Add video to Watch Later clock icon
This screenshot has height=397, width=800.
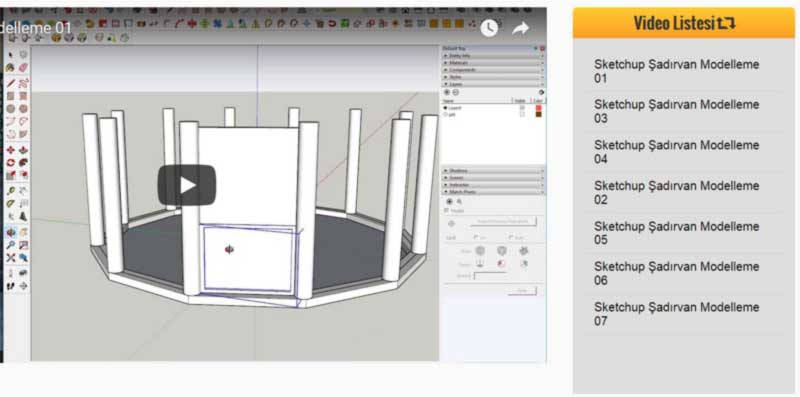pyautogui.click(x=489, y=28)
